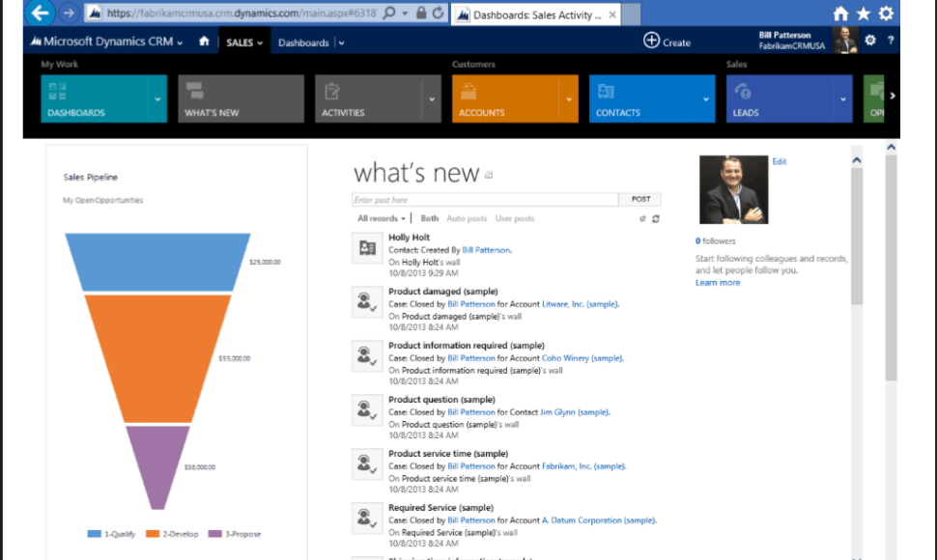Click the 3-Propose legend purple swatch
Viewport: 937px width, 560px height.
214,534
